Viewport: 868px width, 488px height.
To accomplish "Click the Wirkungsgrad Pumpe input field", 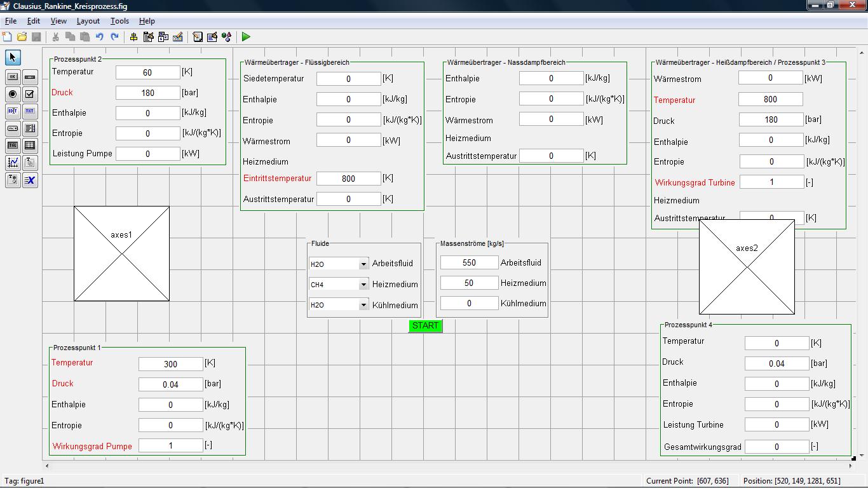I will tap(170, 446).
